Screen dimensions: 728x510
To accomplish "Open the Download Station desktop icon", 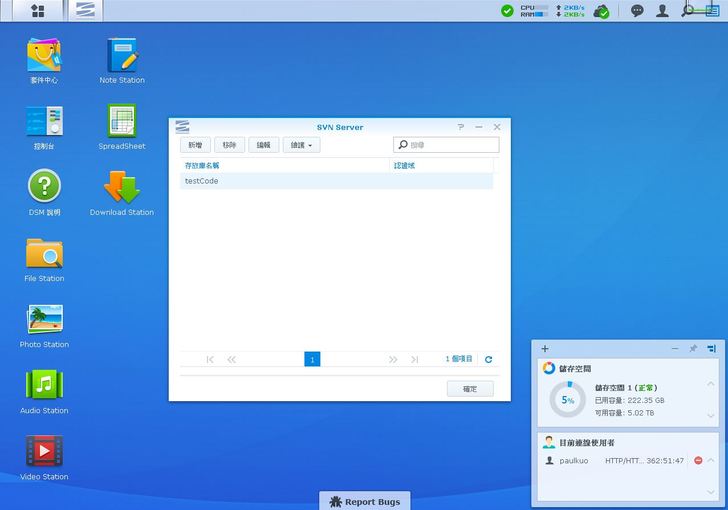I will pos(122,188).
